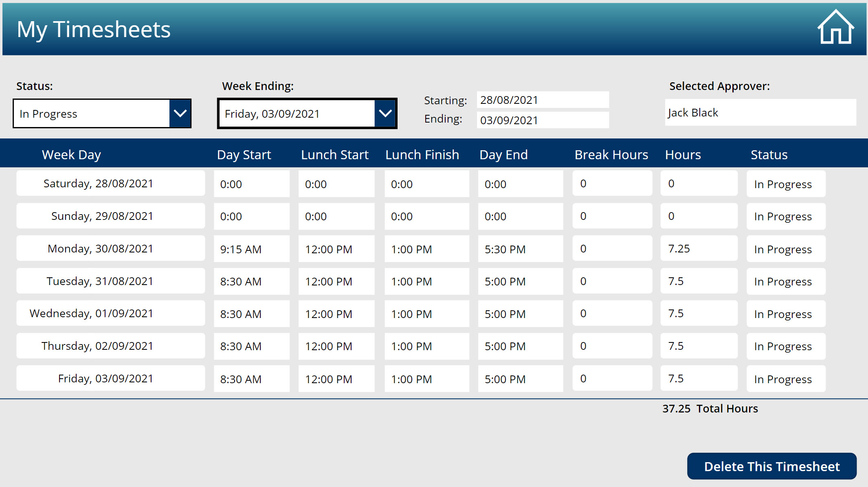Click the In Progress status for Sunday's row

(786, 216)
